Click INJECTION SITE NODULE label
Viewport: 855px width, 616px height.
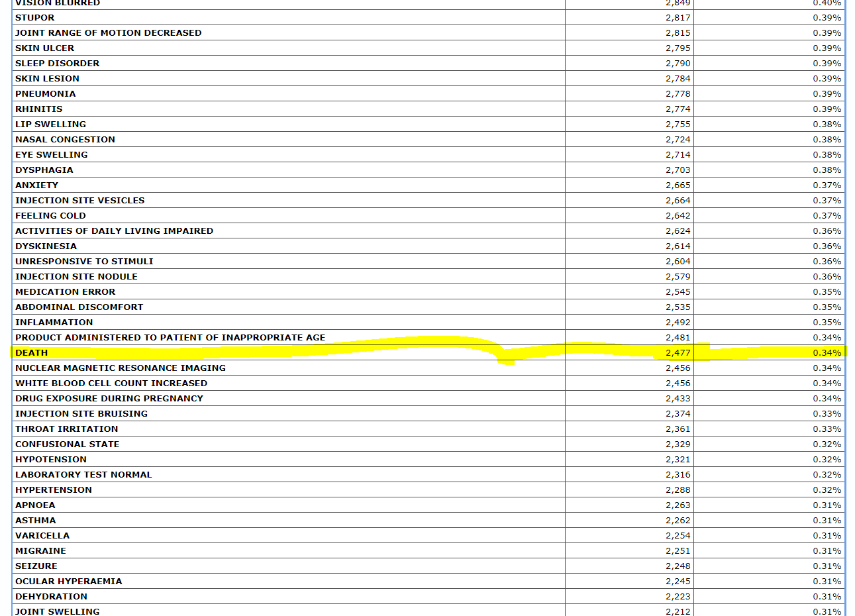click(77, 277)
